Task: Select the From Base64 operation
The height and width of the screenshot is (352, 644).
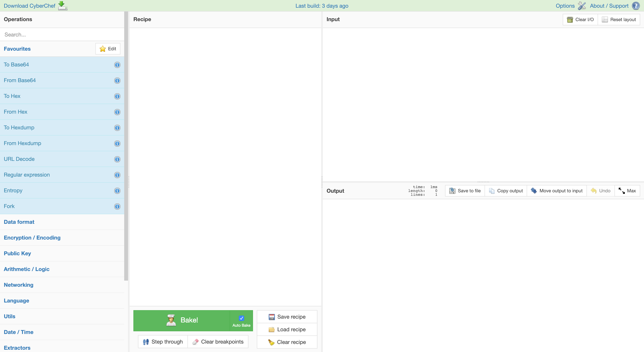Action: pyautogui.click(x=20, y=80)
